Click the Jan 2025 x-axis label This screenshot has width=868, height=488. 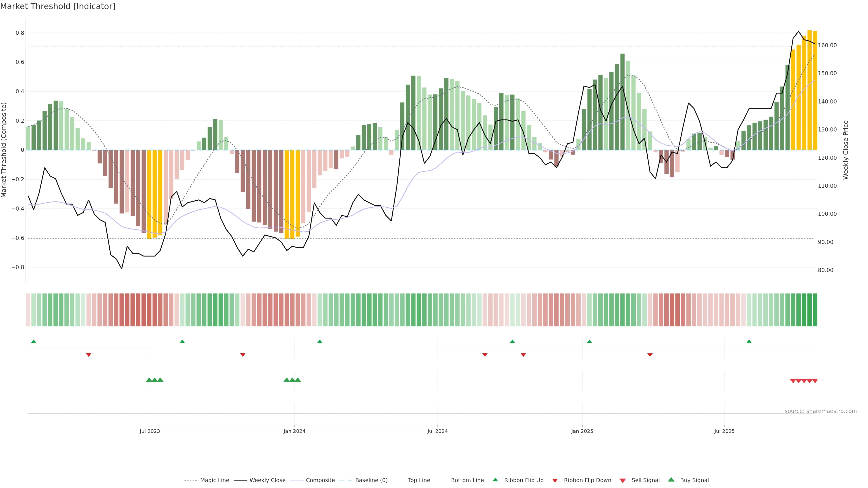(582, 431)
